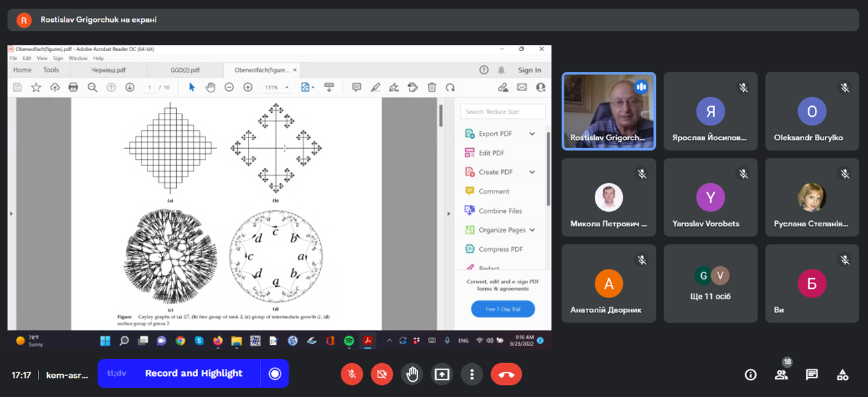Open the 'Ще 11 осіб' participants tile

coord(710,283)
